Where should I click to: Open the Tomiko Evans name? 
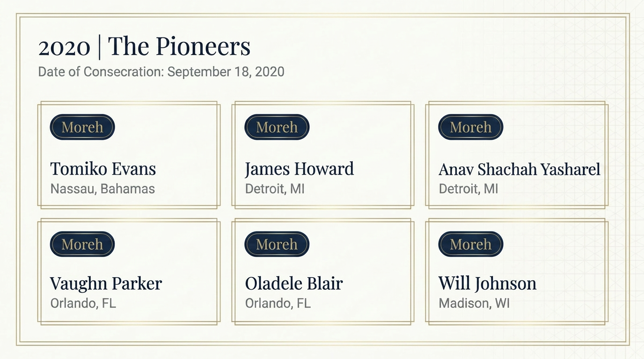click(103, 169)
